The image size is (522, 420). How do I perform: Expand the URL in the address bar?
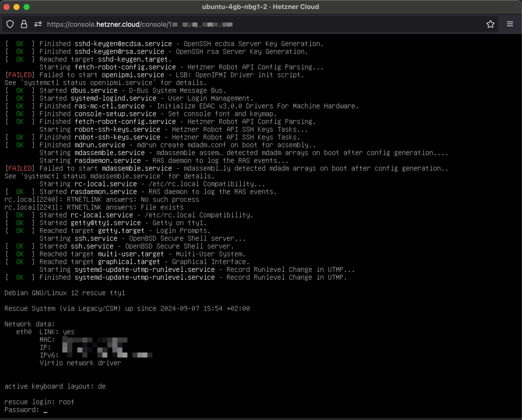140,24
